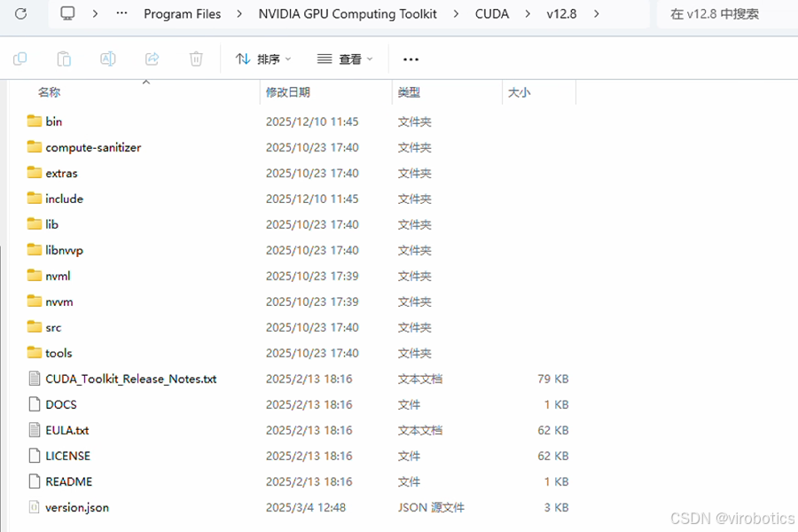Viewport: 798px width, 532px height.
Task: Select the version.json file name
Action: tap(77, 507)
